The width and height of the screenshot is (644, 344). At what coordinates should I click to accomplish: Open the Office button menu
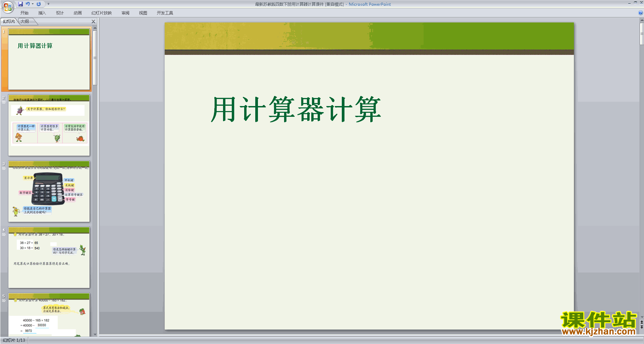coord(7,7)
